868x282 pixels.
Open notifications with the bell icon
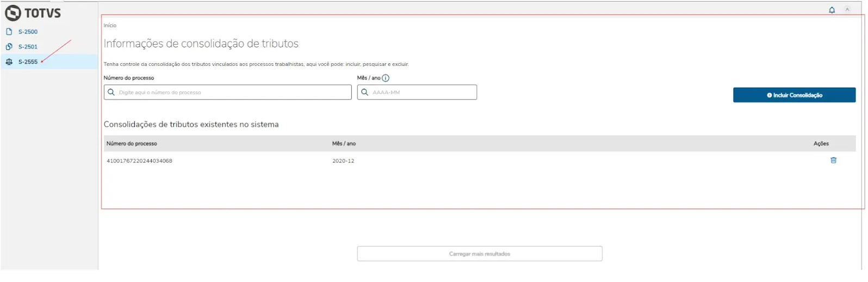coord(832,10)
